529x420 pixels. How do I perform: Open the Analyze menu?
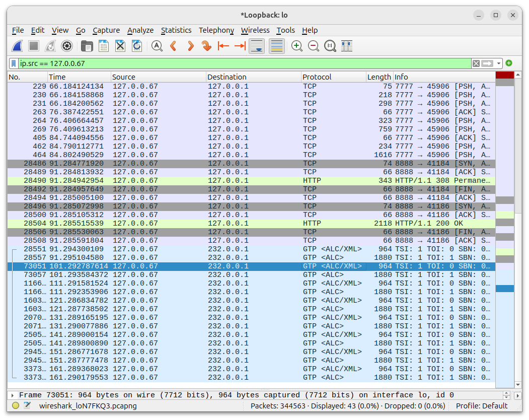[140, 30]
